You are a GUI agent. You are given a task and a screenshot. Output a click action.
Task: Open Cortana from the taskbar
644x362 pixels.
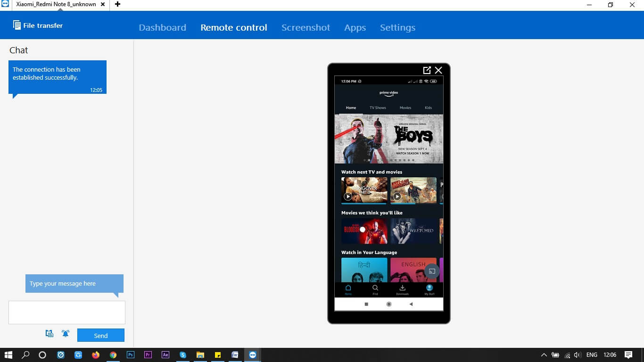(42, 355)
